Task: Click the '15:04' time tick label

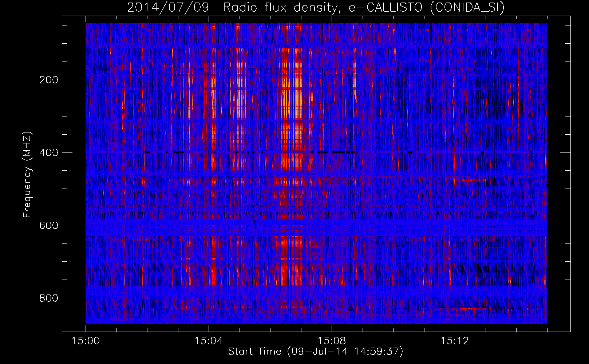Action: (209, 341)
